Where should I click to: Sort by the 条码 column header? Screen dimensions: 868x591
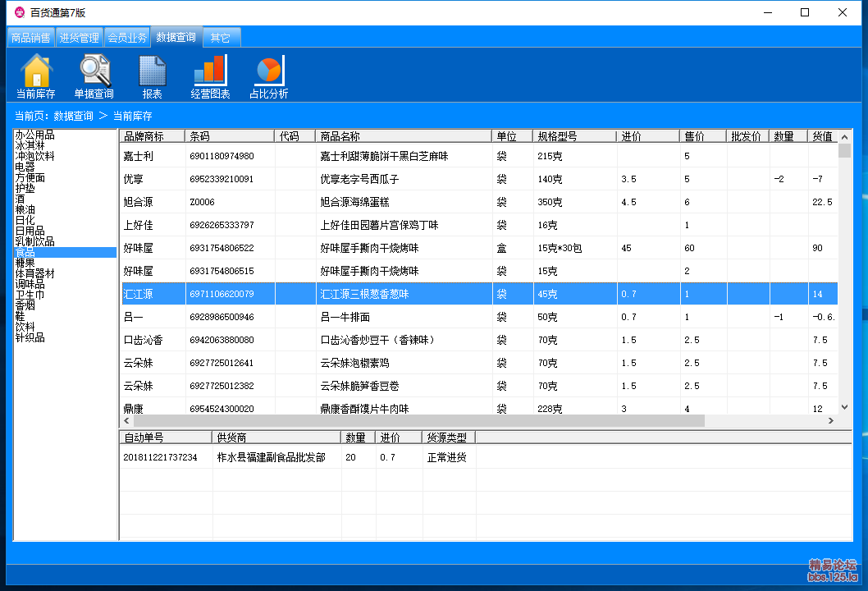pos(230,136)
